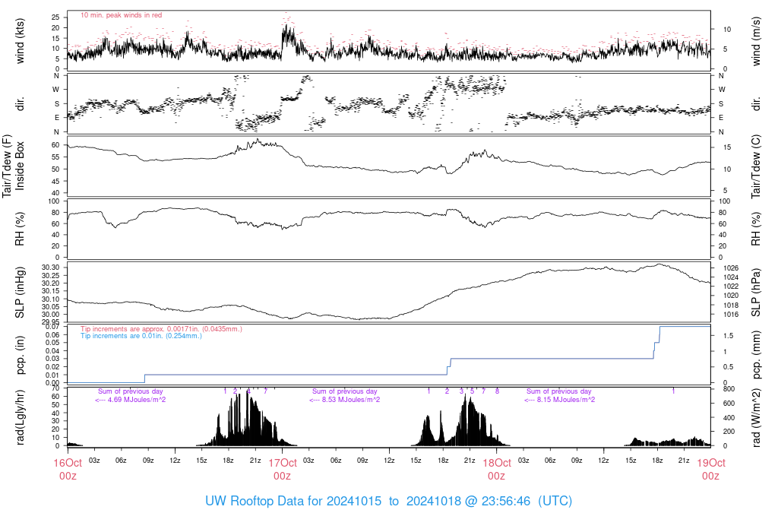Viewport: 778px width, 532px height.
Task: Click the '25' value on wind kts axis
Action: coord(56,17)
